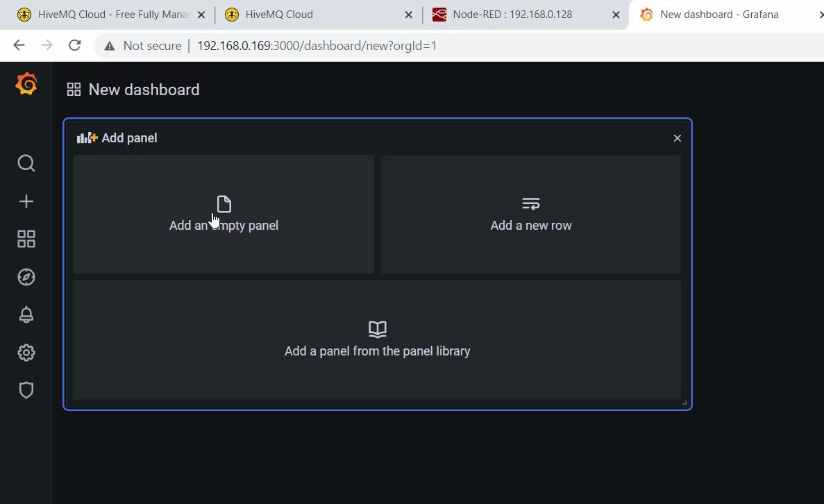Open the Grafana home logo
The height and width of the screenshot is (504, 824).
point(26,84)
